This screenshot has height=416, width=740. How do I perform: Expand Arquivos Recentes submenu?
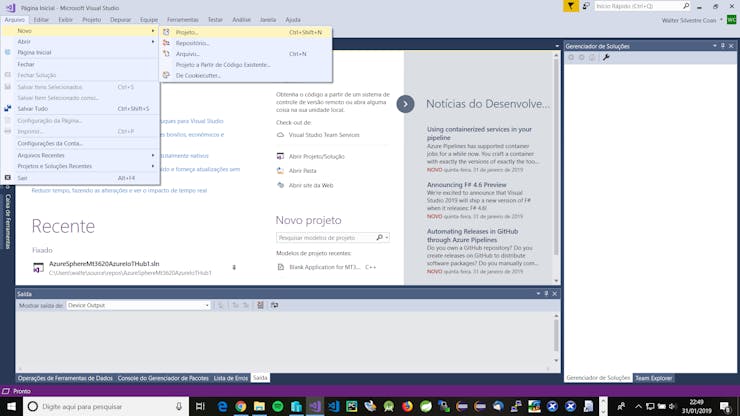(x=152, y=155)
